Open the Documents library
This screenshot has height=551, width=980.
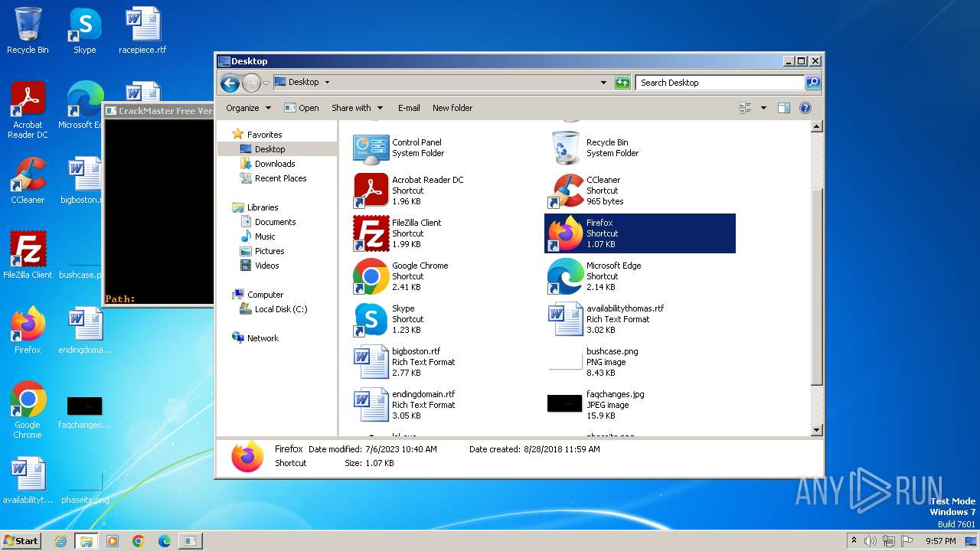click(275, 222)
